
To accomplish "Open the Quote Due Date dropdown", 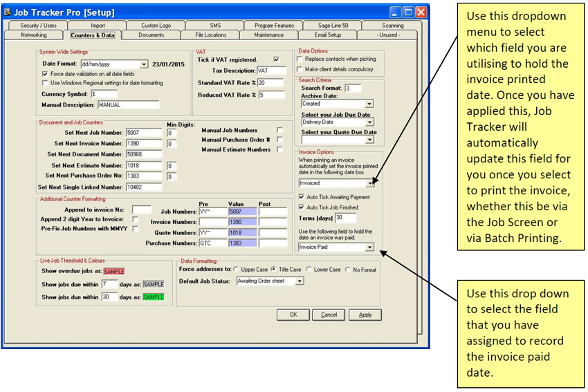I will click(x=369, y=140).
